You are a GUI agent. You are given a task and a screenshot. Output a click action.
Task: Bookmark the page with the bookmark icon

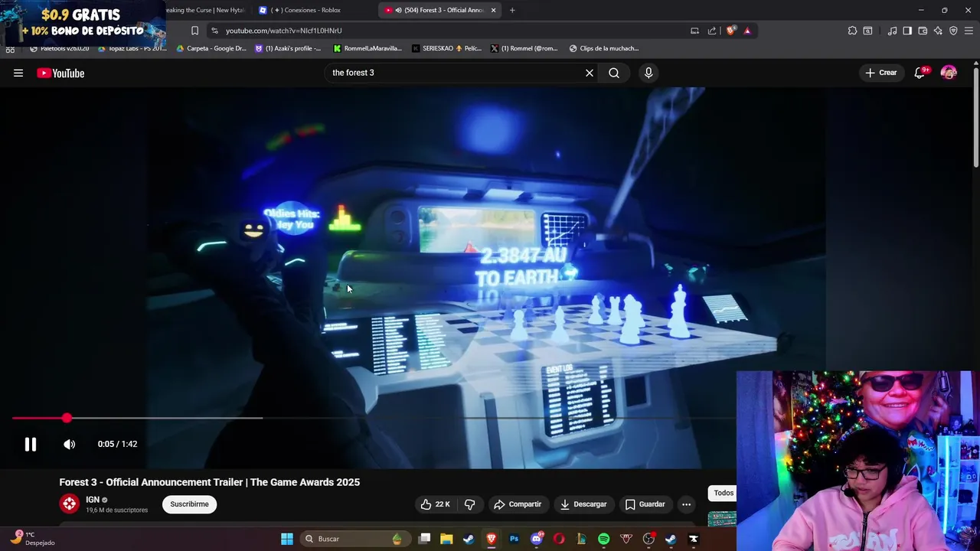pyautogui.click(x=194, y=31)
